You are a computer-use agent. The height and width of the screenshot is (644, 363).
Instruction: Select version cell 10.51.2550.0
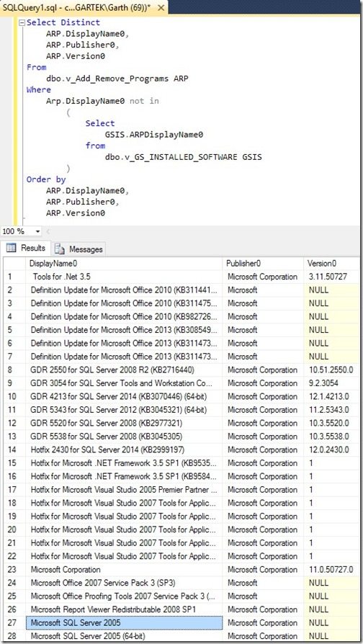pos(332,370)
